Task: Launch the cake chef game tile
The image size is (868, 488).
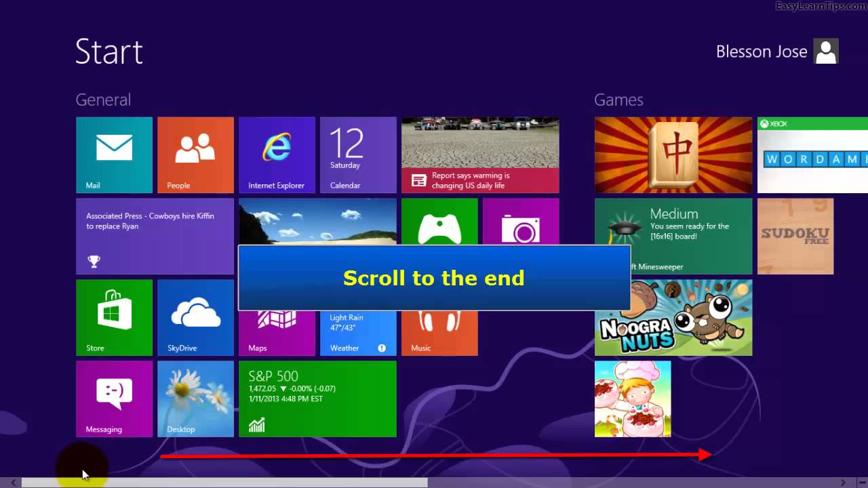Action: (633, 399)
